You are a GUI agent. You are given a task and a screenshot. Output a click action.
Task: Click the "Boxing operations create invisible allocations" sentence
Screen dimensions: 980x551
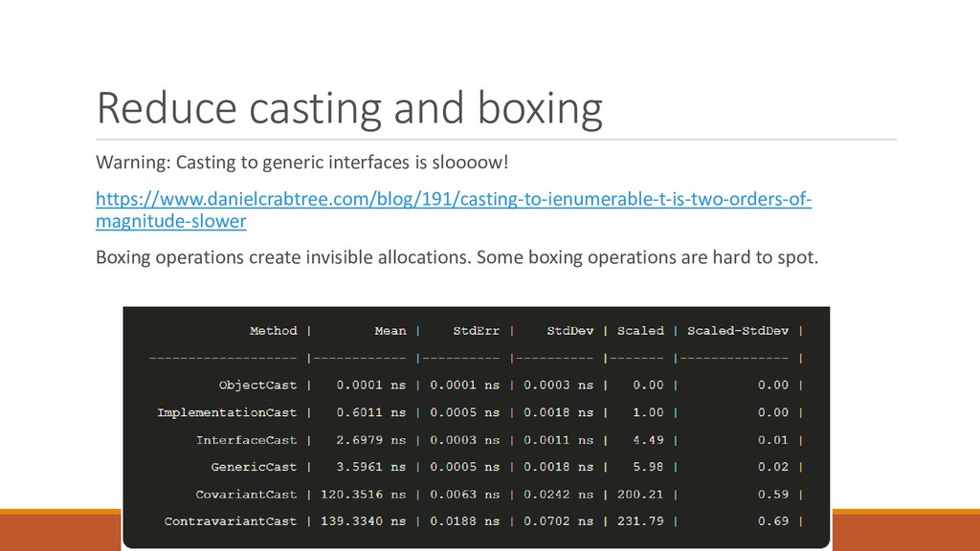[457, 257]
